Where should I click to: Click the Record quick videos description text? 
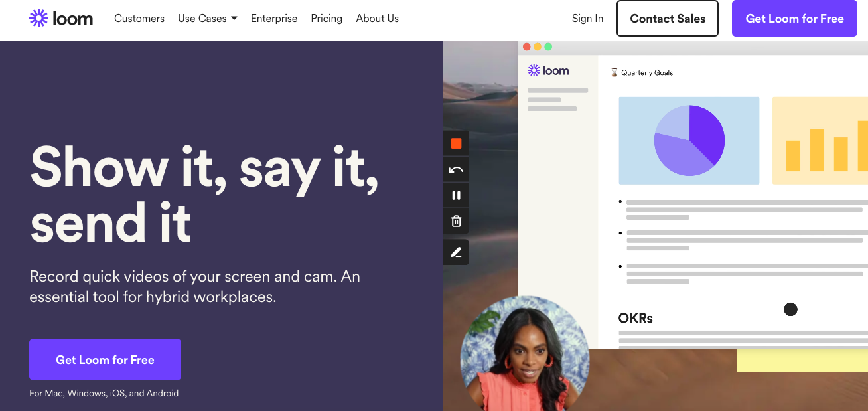click(x=195, y=287)
